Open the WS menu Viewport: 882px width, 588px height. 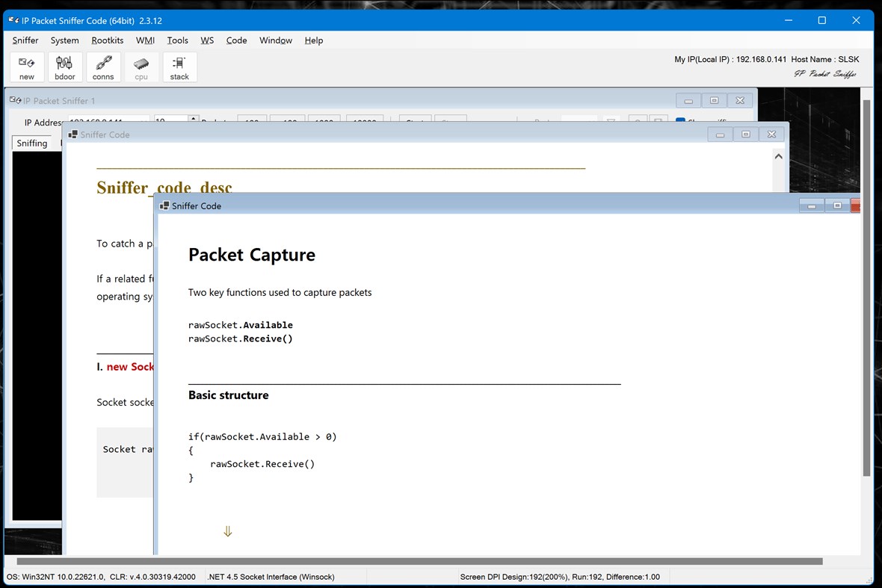[207, 40]
